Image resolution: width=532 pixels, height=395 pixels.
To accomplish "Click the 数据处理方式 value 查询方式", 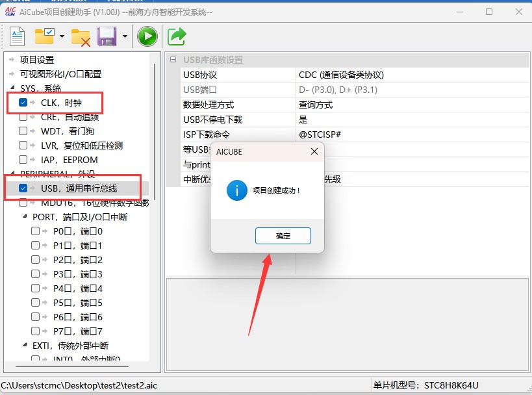I will coord(316,105).
